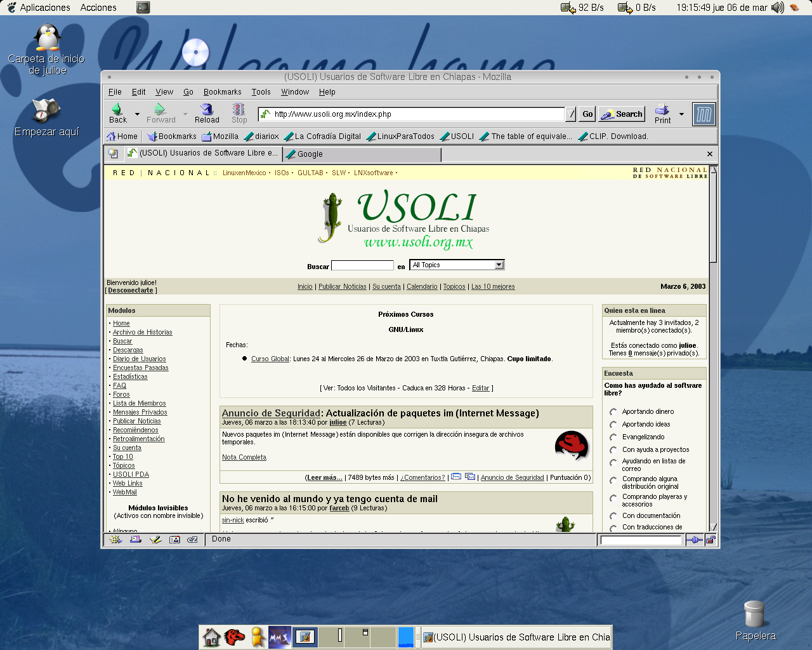The image size is (812, 650).
Task: Select the 'Con documentación' poll option
Action: click(613, 516)
